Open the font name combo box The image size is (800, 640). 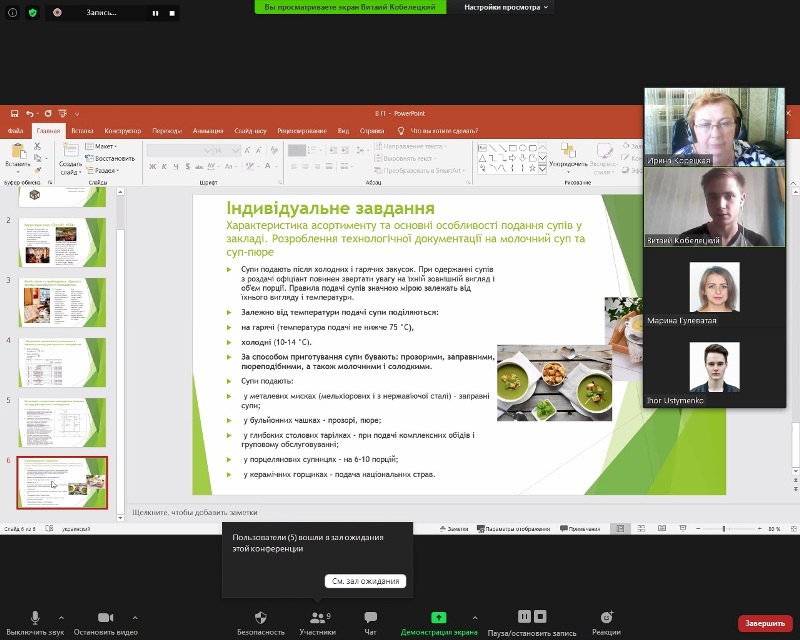(x=180, y=151)
